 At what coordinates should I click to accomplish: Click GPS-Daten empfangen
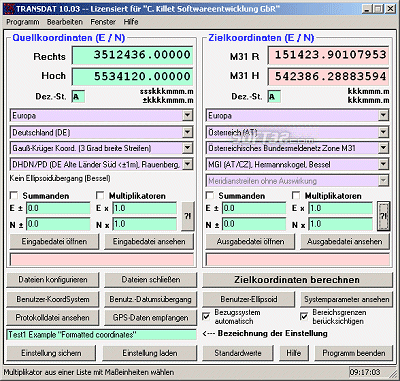coord(151,318)
